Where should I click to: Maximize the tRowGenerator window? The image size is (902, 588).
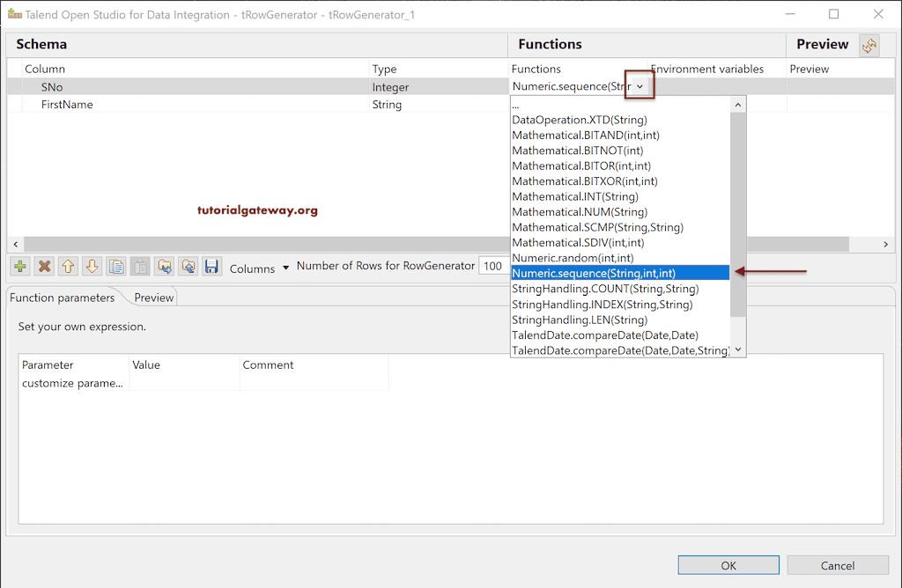833,14
